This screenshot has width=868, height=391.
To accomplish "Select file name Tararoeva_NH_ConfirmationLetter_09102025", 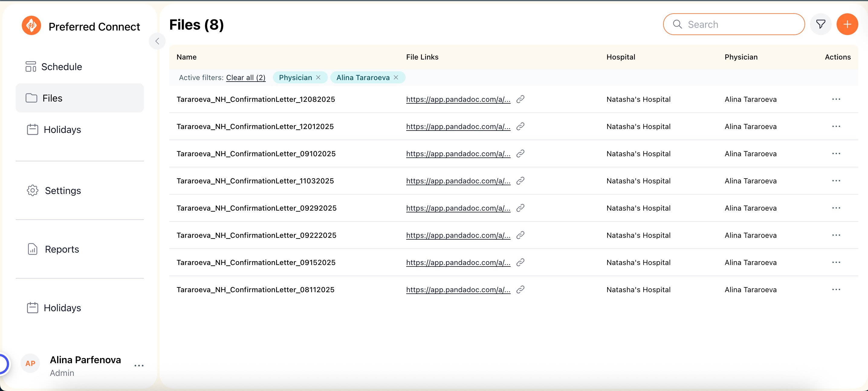I will coord(256,154).
